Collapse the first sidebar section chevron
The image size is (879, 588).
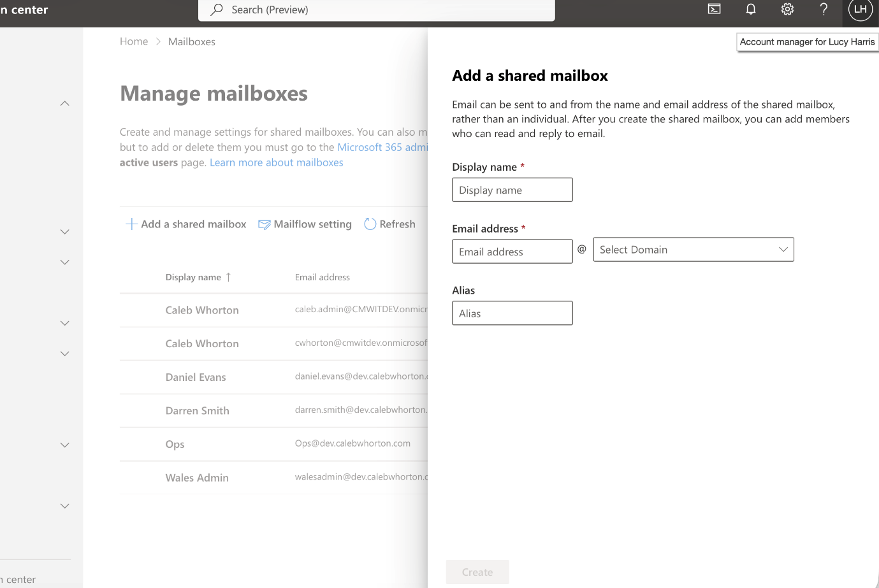pos(64,103)
